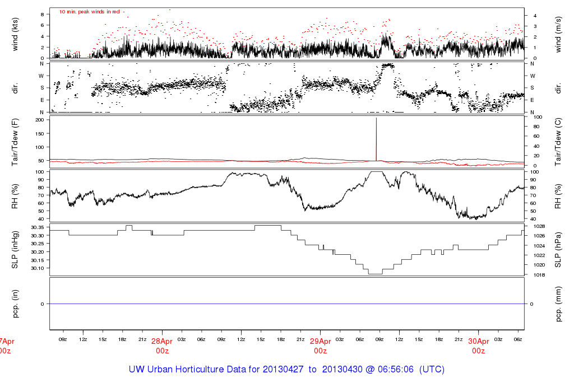This screenshot has width=574, height=392.
Task: Click the "10 min. peak winds in red" legend text
Action: (x=90, y=12)
